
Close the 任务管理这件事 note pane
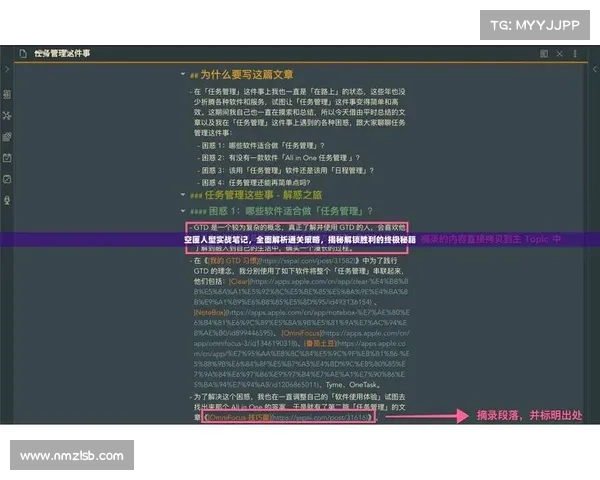tap(559, 54)
